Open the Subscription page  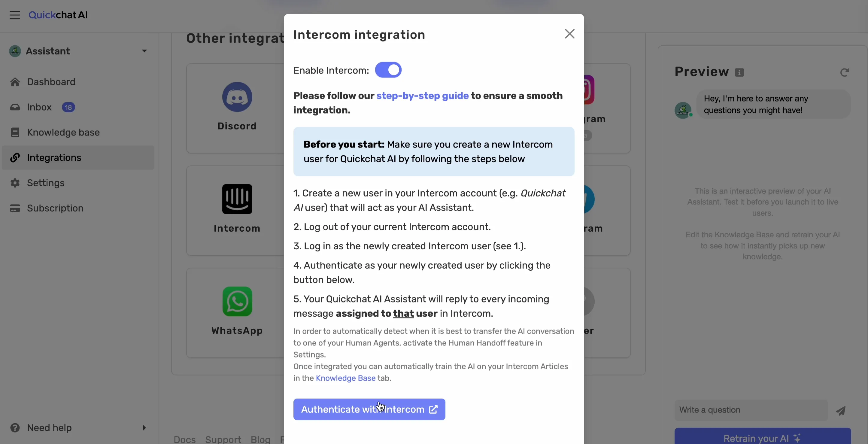point(55,208)
